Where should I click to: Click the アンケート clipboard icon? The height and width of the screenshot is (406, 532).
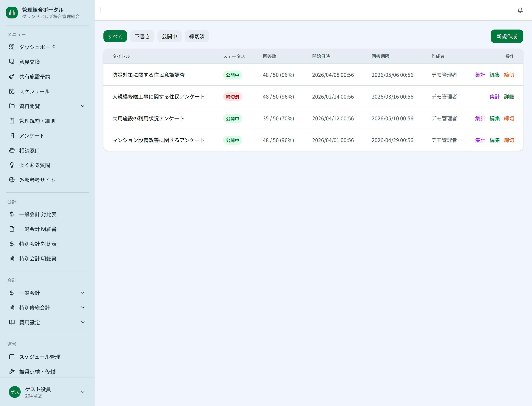click(12, 136)
